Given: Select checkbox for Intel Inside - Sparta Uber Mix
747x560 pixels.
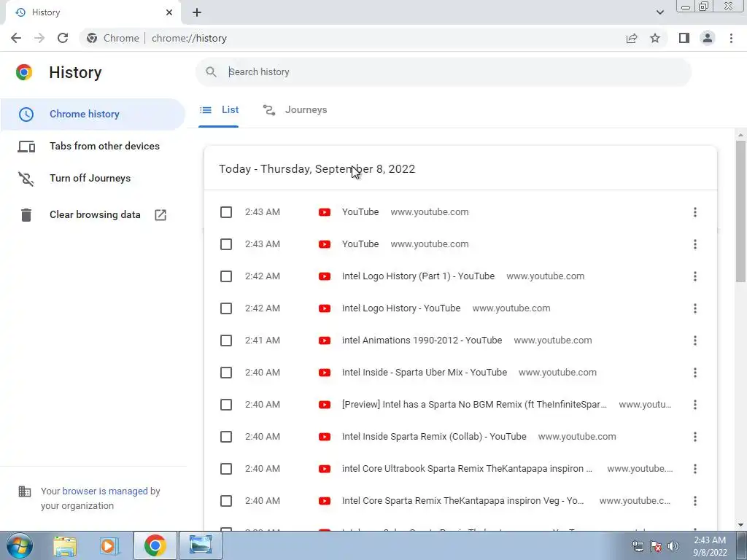Looking at the screenshot, I should click(x=226, y=373).
